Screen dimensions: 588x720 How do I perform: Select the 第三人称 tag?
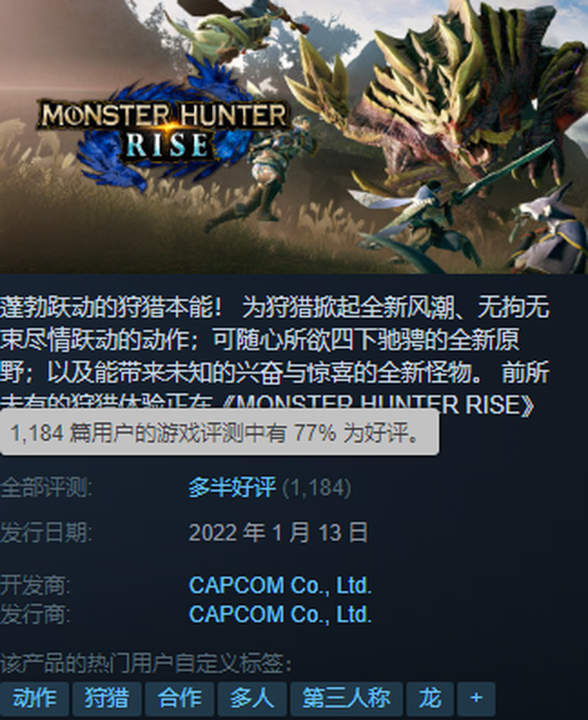click(346, 698)
